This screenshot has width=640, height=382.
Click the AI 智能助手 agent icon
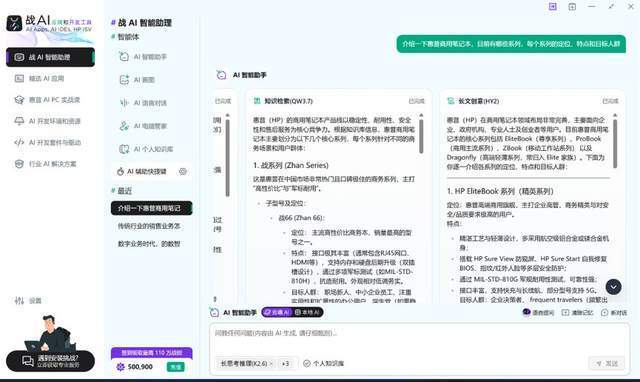coord(124,57)
